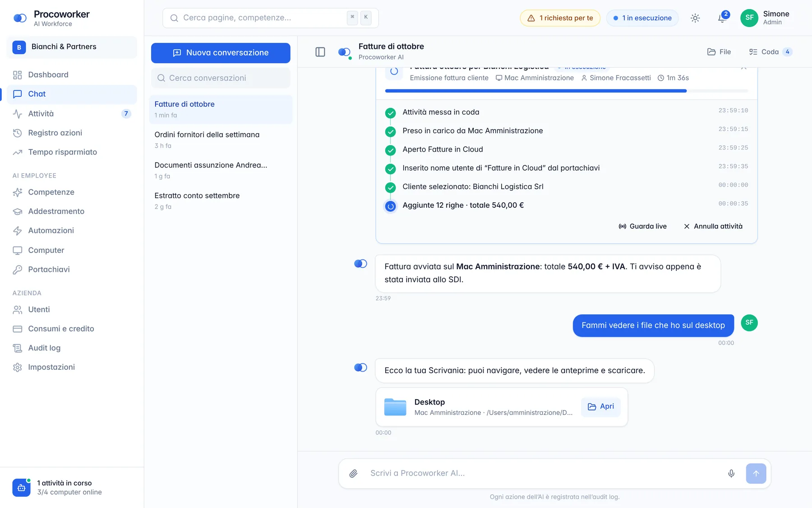The image size is (812, 508).
Task: Open the Ordini fornitori della settimana conversation
Action: (x=221, y=140)
